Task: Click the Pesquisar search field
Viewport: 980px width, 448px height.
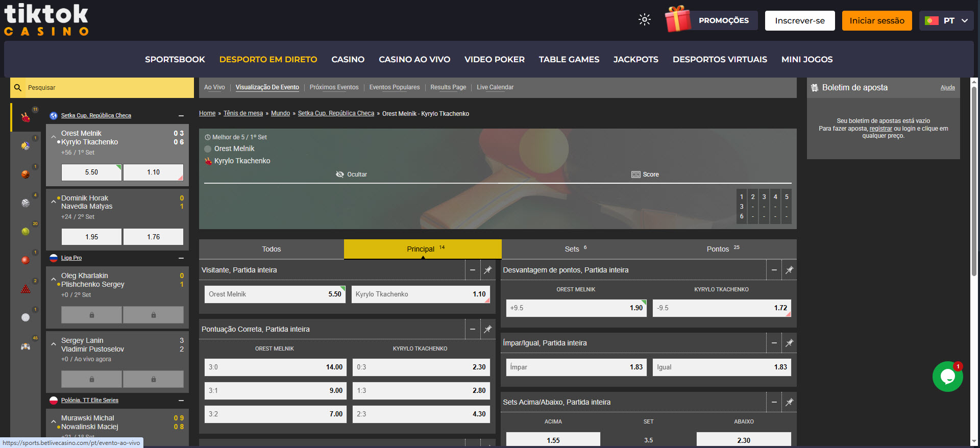Action: (x=107, y=88)
